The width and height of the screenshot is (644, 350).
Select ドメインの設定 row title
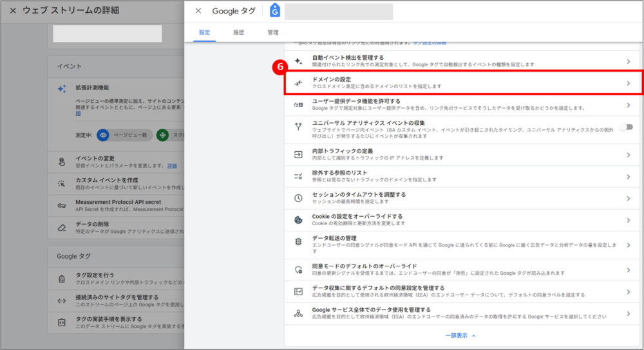pos(332,79)
